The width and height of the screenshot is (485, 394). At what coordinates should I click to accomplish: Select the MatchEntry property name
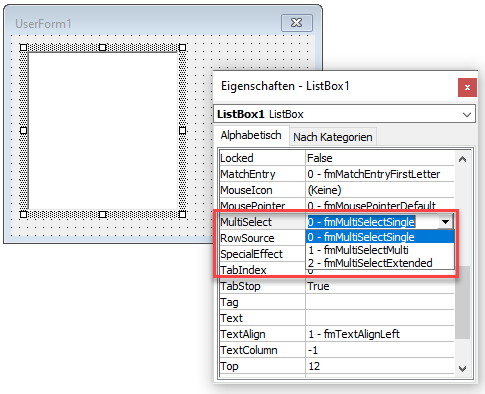(x=248, y=174)
